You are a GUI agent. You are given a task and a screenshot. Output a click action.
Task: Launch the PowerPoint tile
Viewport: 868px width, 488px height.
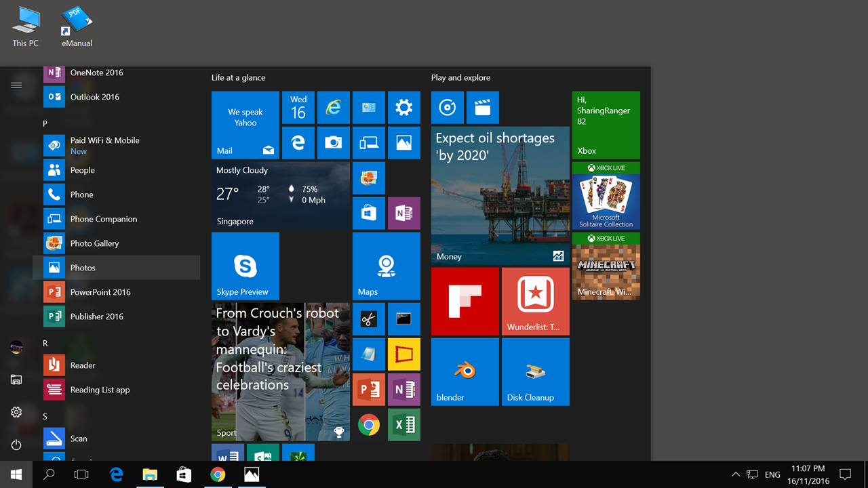pos(369,390)
